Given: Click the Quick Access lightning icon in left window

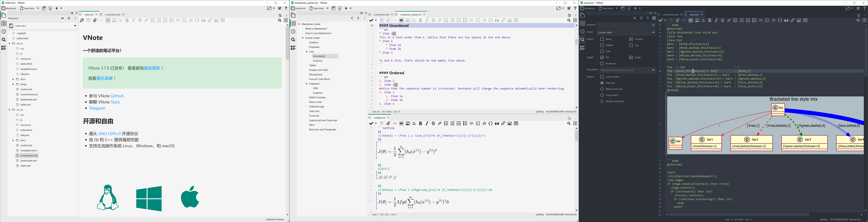Looking at the screenshot, I should coord(57,8).
